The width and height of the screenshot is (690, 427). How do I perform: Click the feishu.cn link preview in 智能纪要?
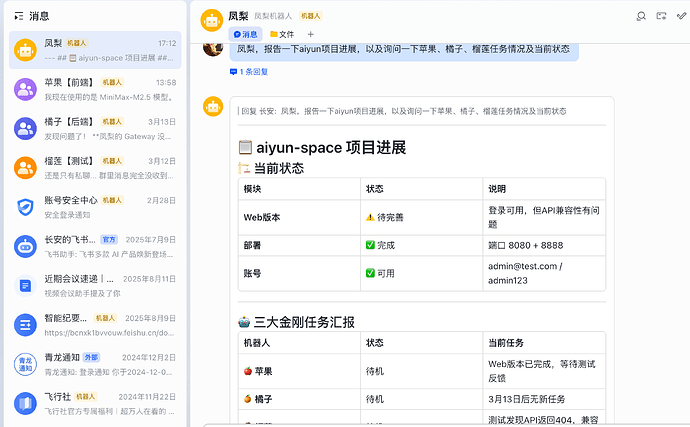tap(109, 333)
